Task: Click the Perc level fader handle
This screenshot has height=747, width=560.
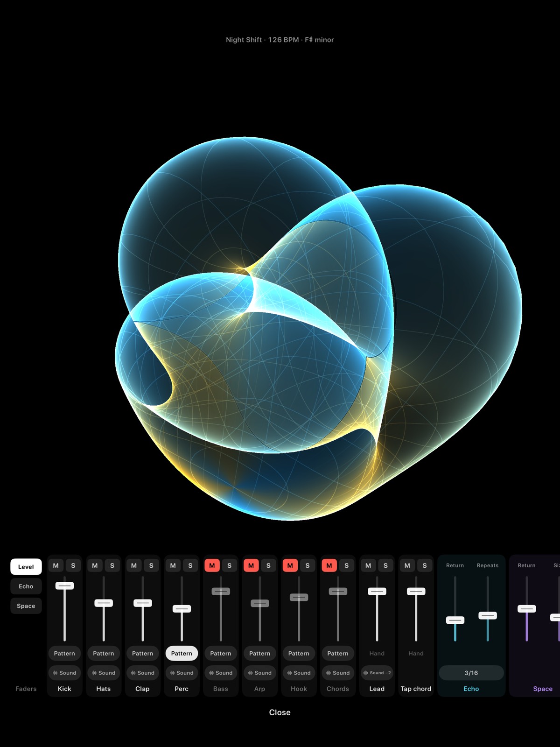Action: 182,609
